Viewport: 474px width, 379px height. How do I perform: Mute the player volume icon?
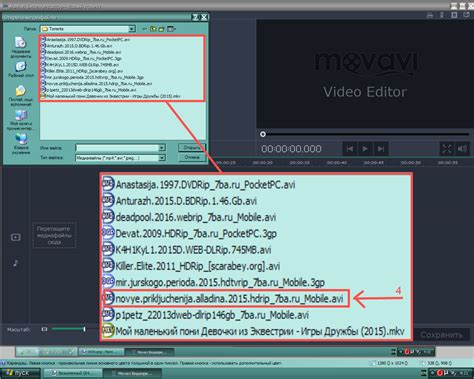pyautogui.click(x=462, y=149)
